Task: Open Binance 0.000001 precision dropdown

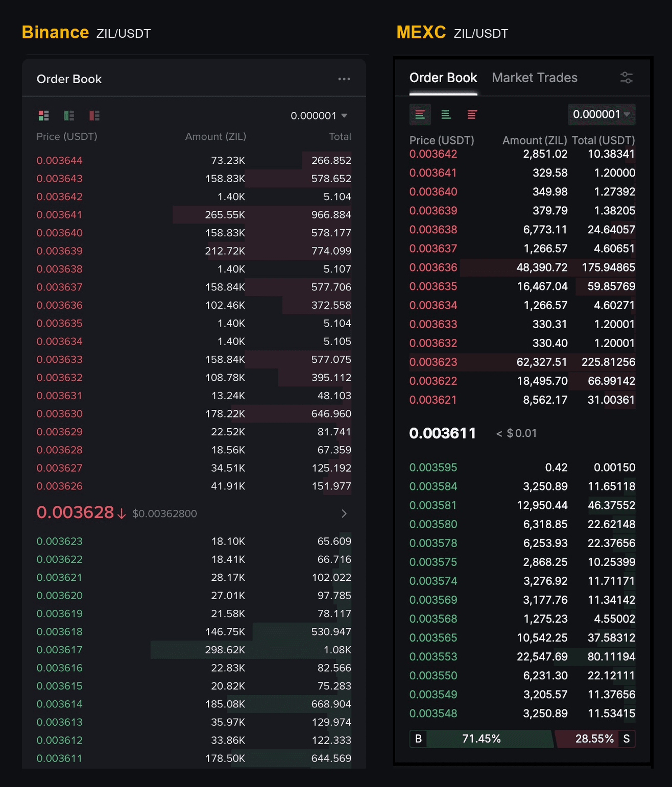Action: point(319,116)
